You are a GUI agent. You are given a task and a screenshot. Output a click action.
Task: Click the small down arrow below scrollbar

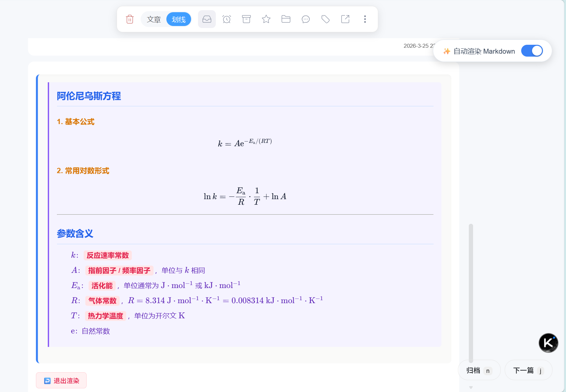(x=471, y=387)
